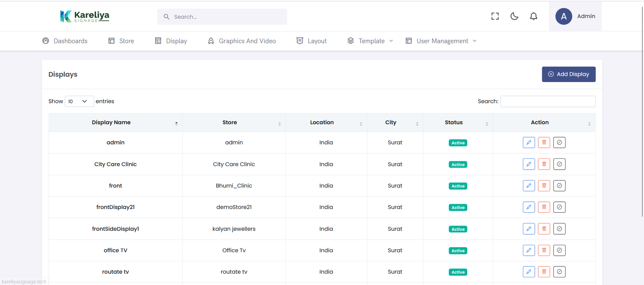Delete the City Care Clinic display
This screenshot has width=644, height=285.
coord(544,164)
